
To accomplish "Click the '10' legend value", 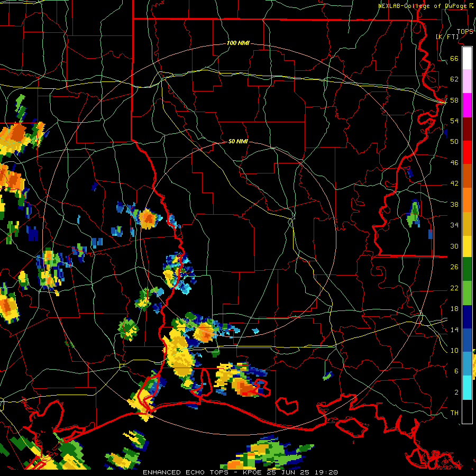I will pos(454,351).
